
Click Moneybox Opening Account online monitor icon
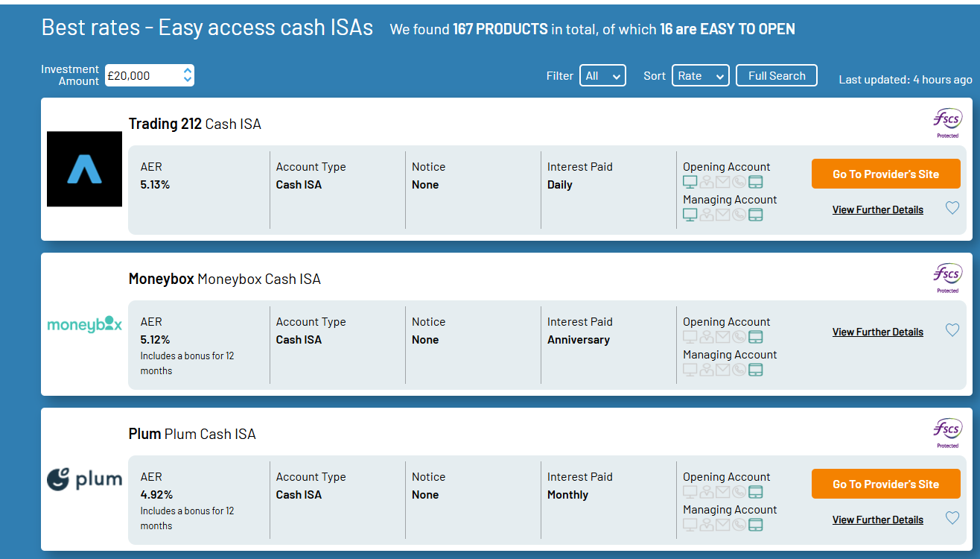coord(690,337)
